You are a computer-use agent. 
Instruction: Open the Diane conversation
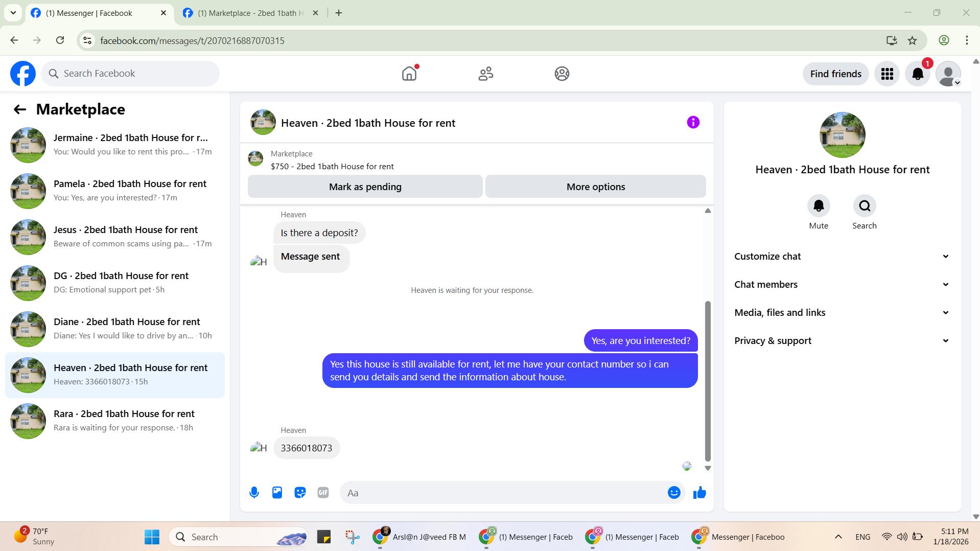pos(115,329)
